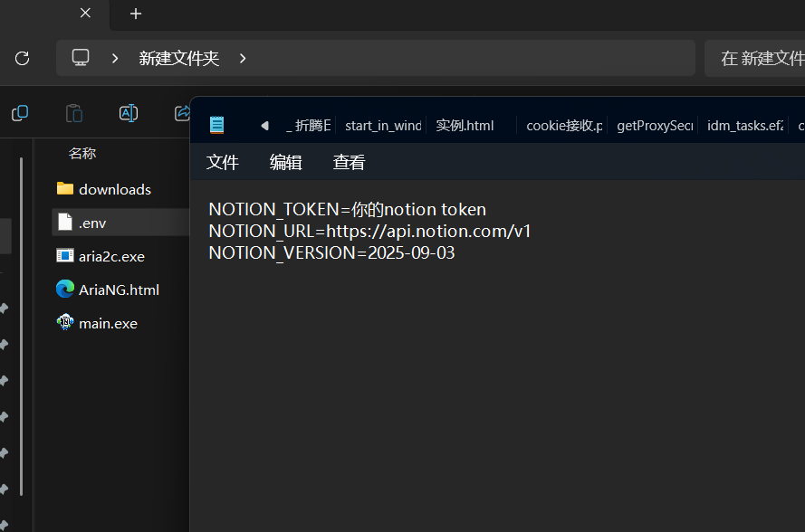This screenshot has width=805, height=532.
Task: Select the AriaNG.html Edge file icon
Action: (64, 290)
